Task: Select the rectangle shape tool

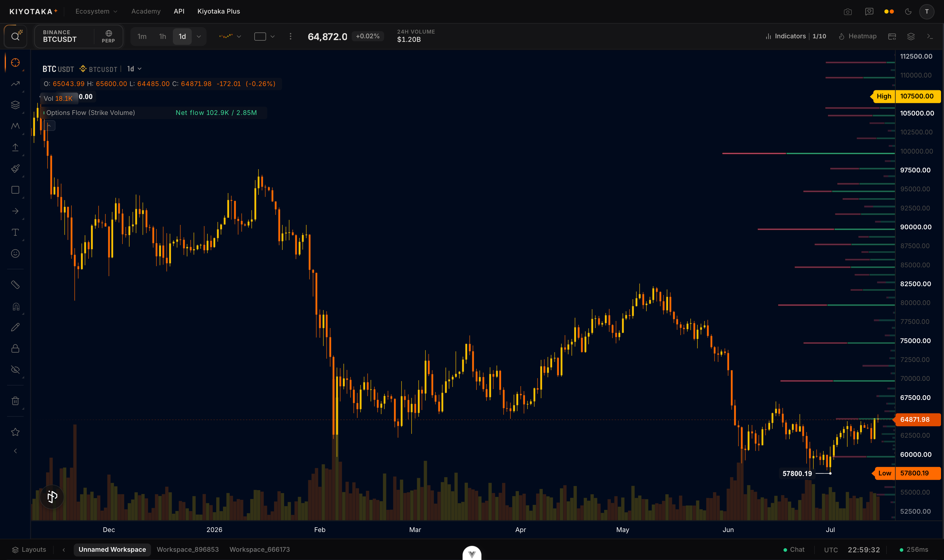Action: click(15, 190)
